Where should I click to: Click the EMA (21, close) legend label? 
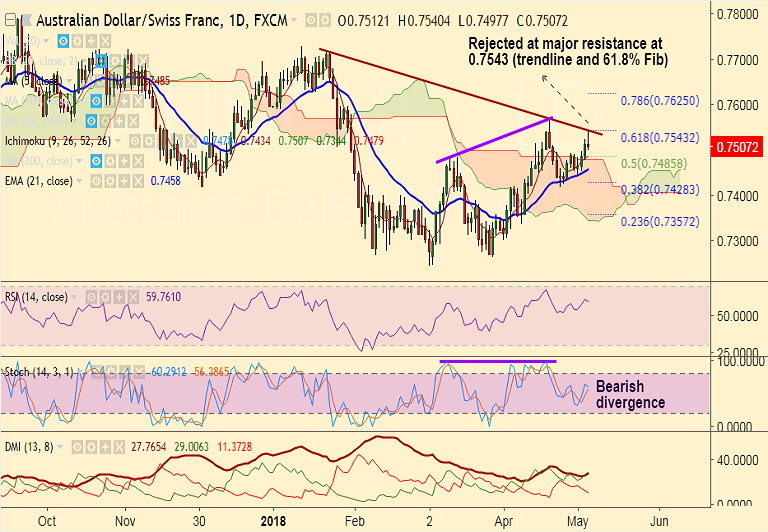click(38, 181)
